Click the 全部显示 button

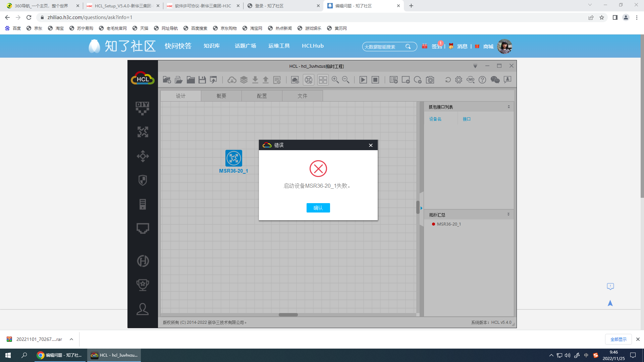point(618,339)
